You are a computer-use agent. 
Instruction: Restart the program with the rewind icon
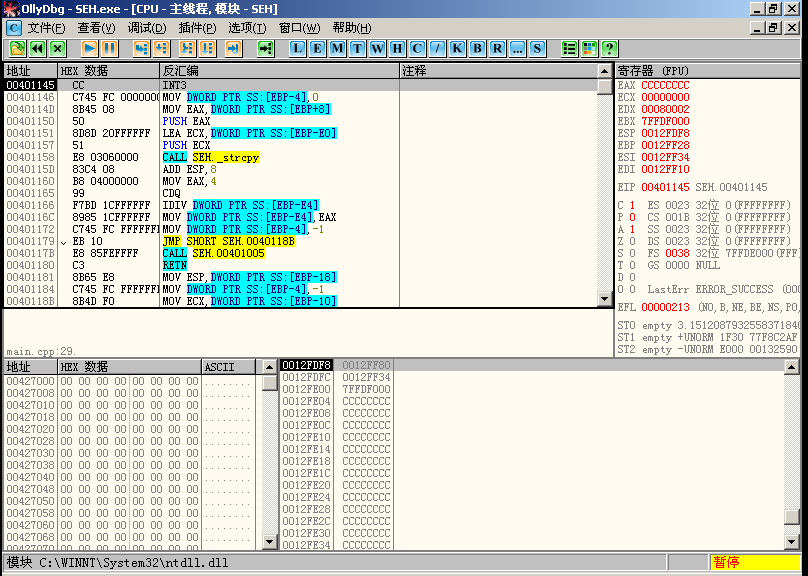(37, 48)
